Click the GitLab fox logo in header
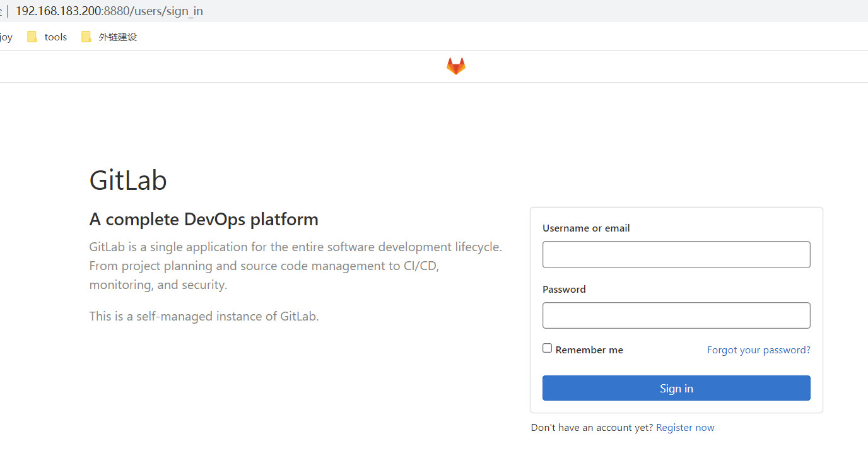 (456, 66)
